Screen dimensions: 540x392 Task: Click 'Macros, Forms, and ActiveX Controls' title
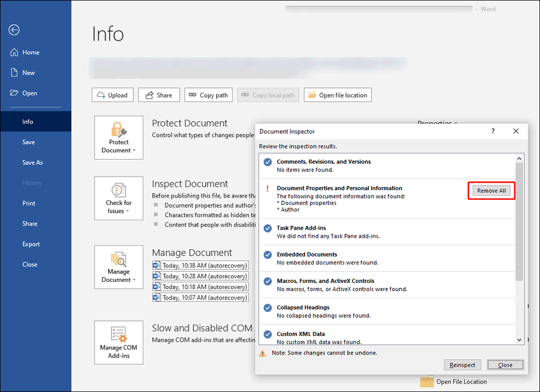325,281
